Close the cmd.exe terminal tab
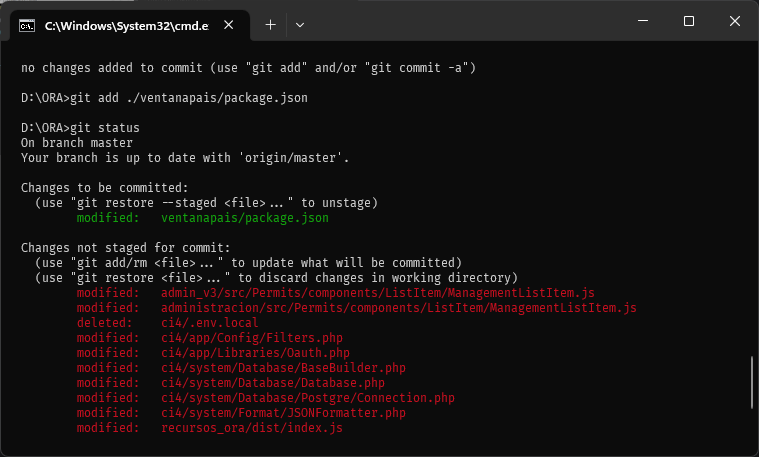The image size is (759, 457). 228,25
